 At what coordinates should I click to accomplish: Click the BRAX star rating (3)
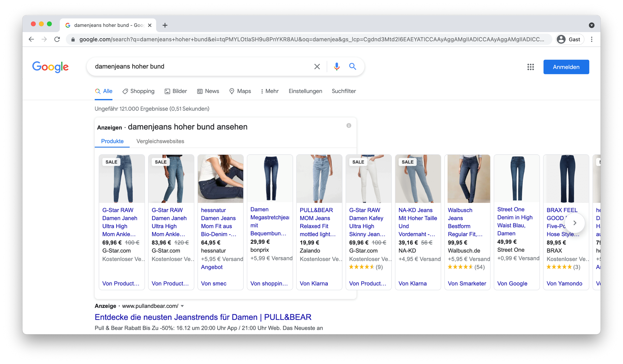[x=563, y=267]
